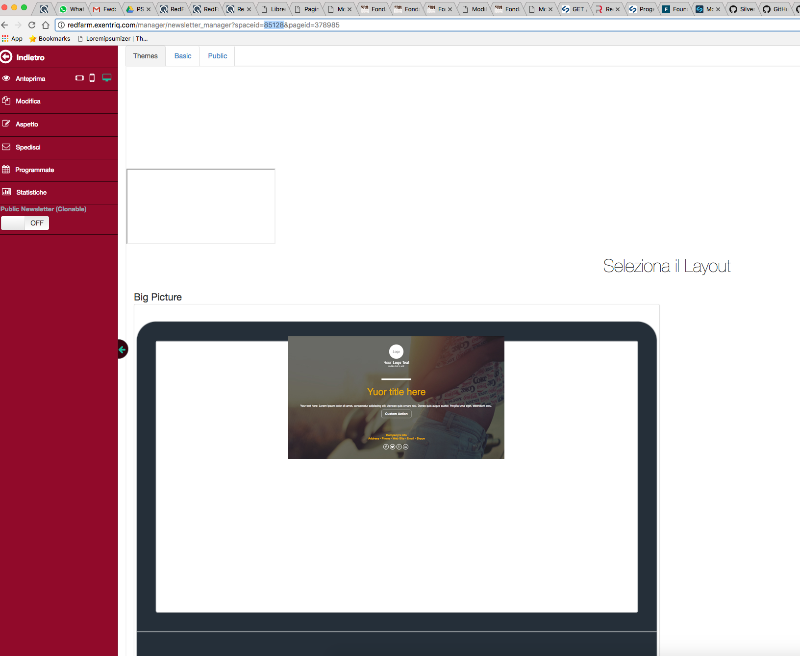The width and height of the screenshot is (800, 656).
Task: Switch to the Basic tab
Action: coord(182,56)
